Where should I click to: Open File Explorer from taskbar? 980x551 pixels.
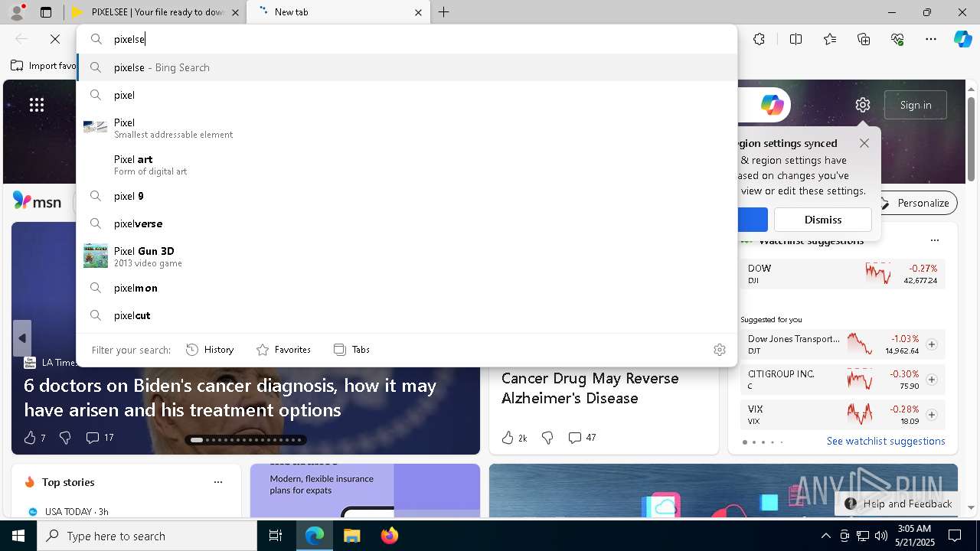click(351, 536)
